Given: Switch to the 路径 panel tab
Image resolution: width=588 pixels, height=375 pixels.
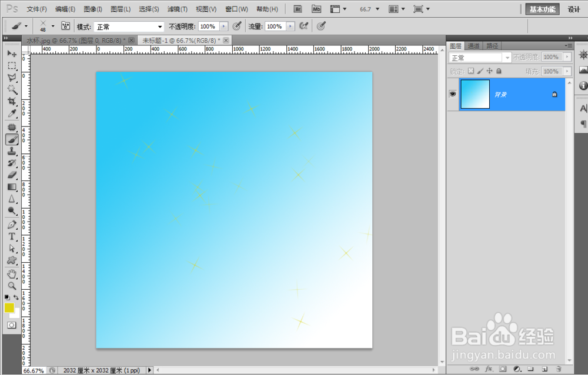Looking at the screenshot, I should [492, 46].
